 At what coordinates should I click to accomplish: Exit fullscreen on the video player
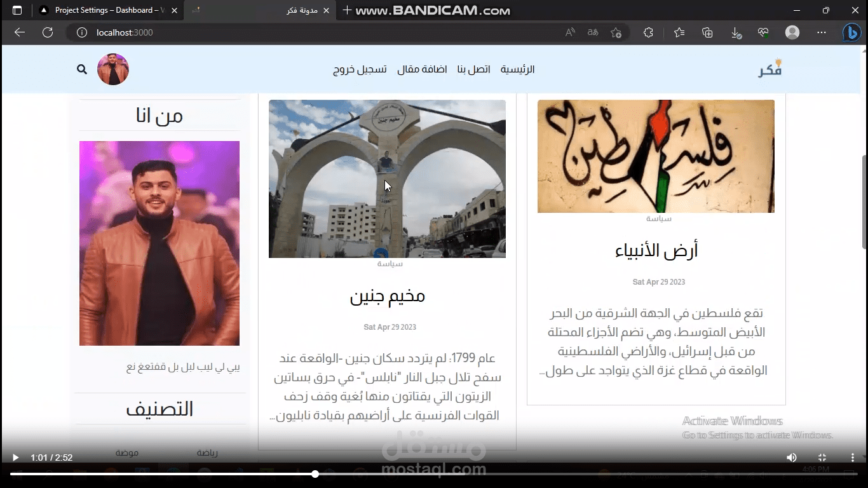point(822,457)
